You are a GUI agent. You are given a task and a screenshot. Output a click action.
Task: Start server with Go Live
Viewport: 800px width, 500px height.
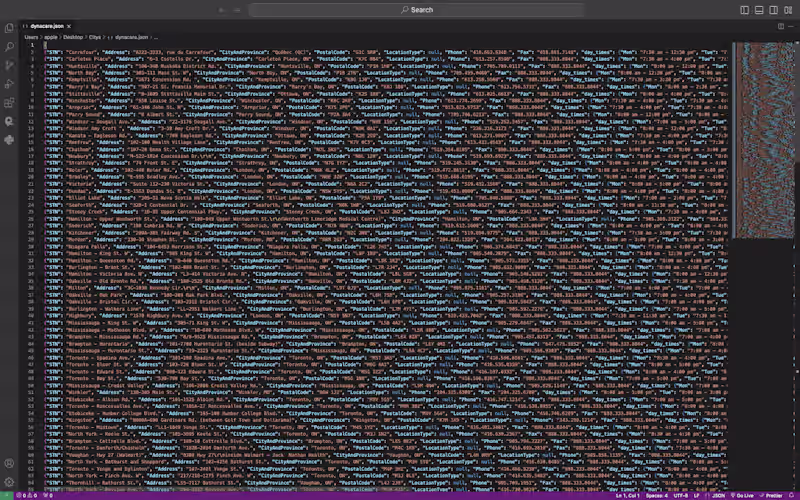pyautogui.click(x=742, y=495)
